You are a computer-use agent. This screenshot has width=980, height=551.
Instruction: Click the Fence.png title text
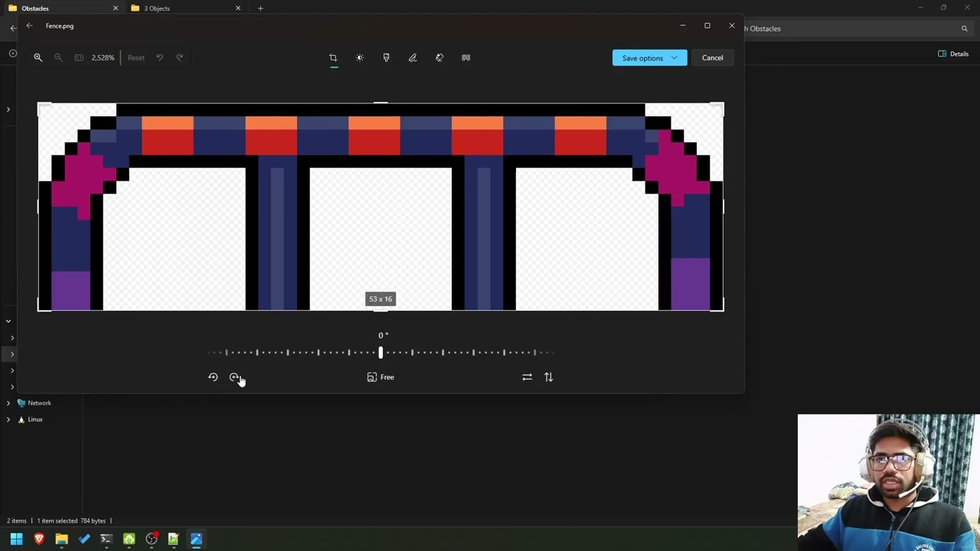point(60,26)
